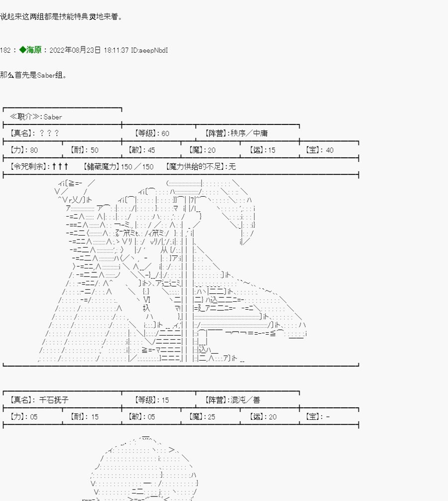The image size is (448, 501).
Task: Click the poster ID:aeepNbdI
Action: [149, 50]
